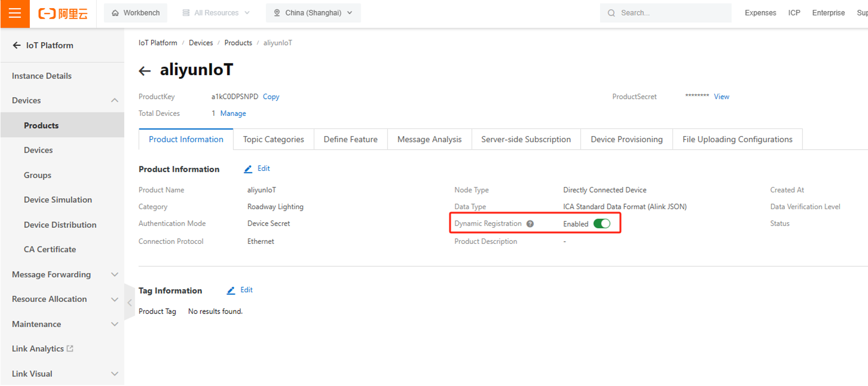Click the Tag Information edit pencil icon
This screenshot has height=386, width=868.
pyautogui.click(x=231, y=291)
